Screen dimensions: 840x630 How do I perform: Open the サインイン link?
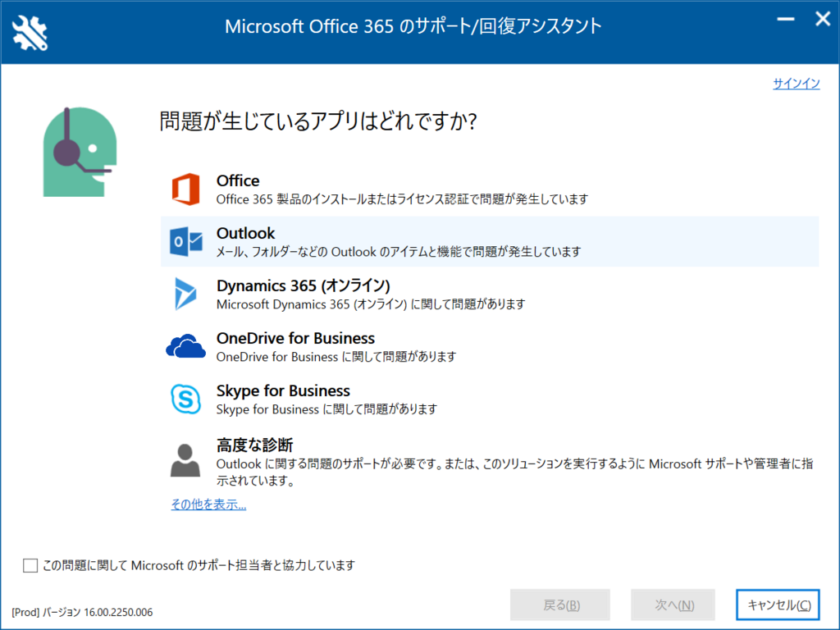pos(796,83)
